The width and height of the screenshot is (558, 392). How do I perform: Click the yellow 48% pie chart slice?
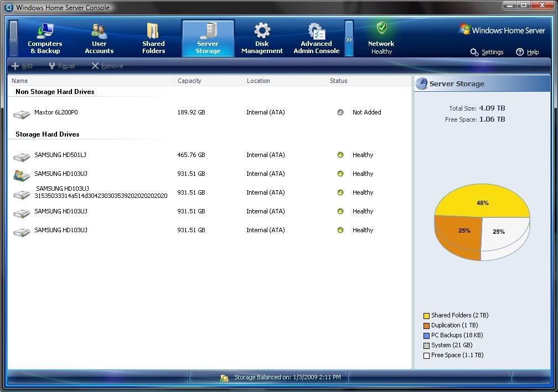482,202
